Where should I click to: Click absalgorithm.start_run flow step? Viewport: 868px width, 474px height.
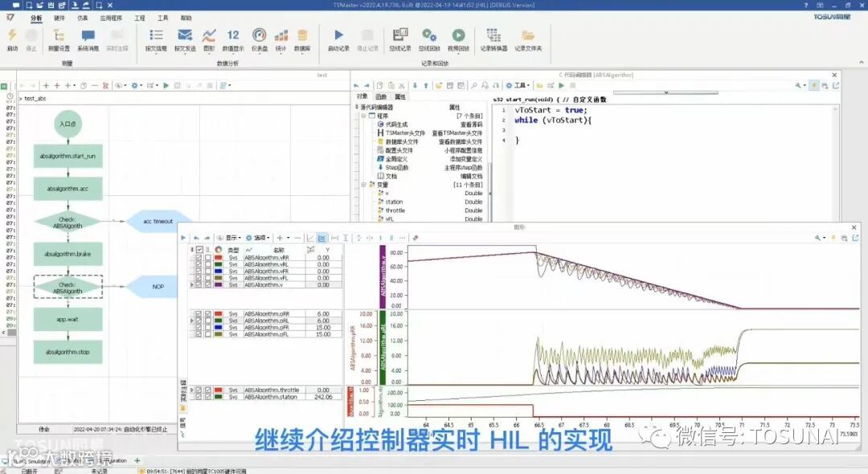68,157
